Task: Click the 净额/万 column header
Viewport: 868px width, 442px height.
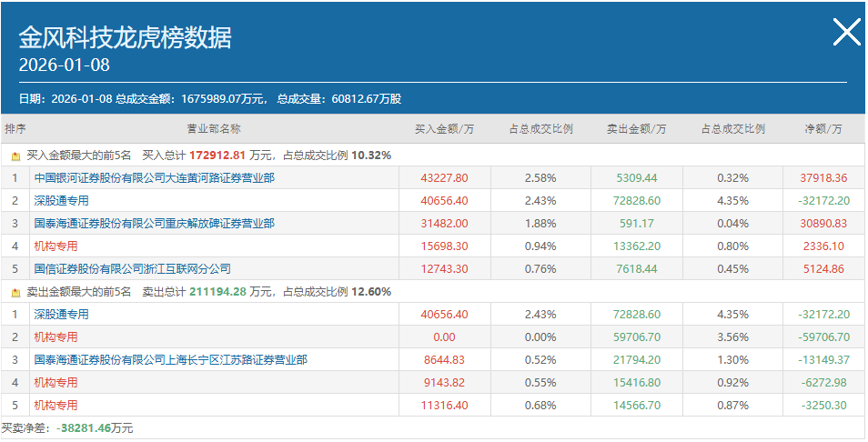Action: [823, 129]
